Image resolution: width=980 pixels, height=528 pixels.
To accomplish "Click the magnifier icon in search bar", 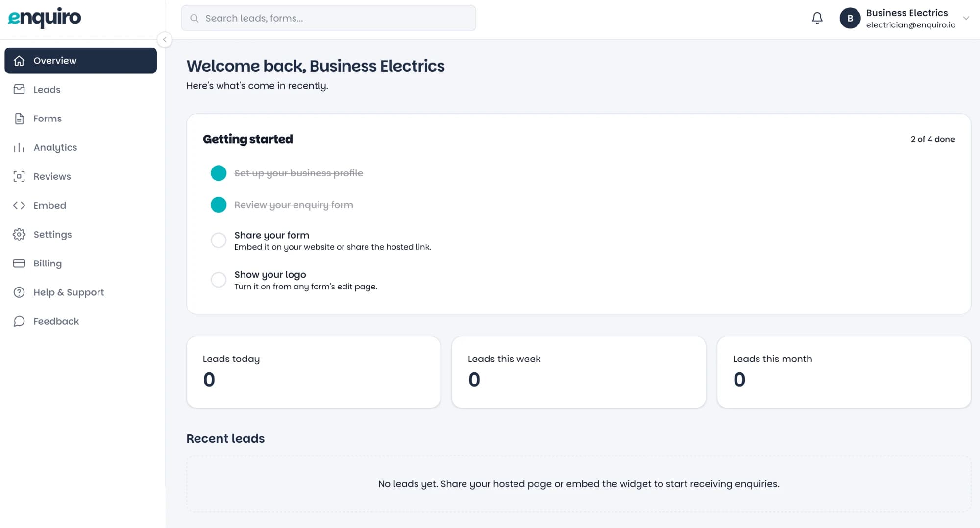I will click(x=195, y=18).
